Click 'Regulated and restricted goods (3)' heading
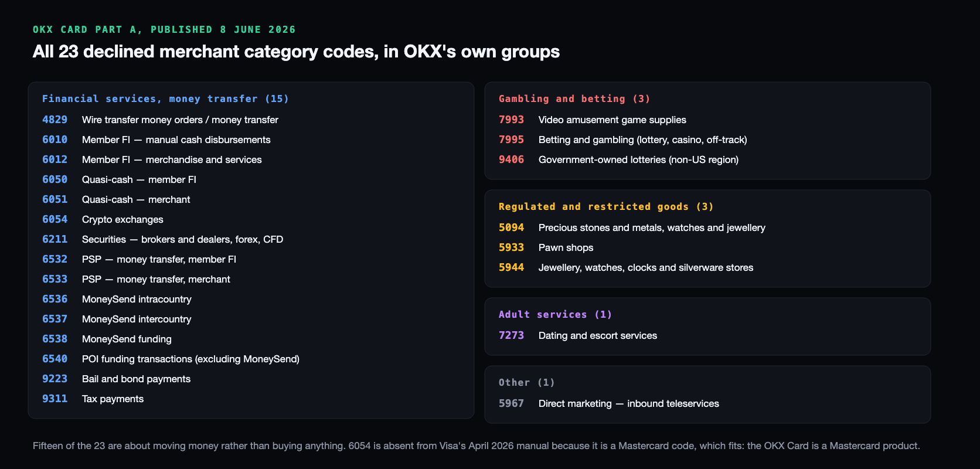Screen dimensions: 980x469 click(606, 206)
